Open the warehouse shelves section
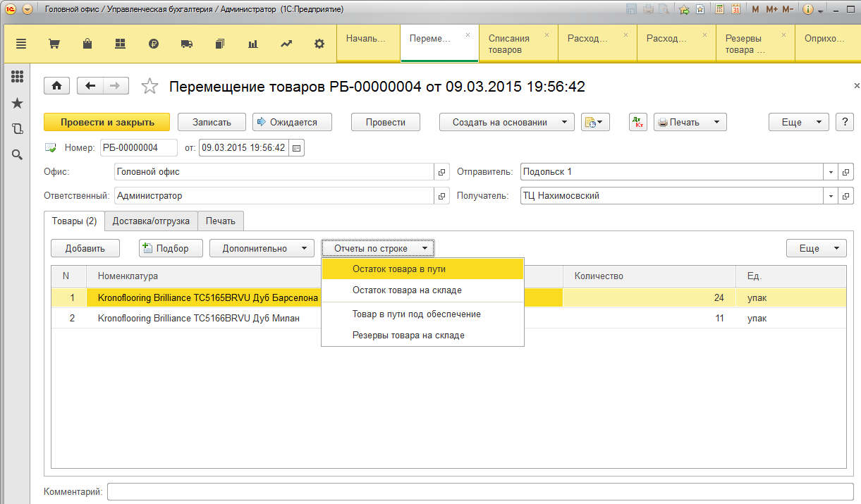The width and height of the screenshot is (861, 504). 120,44
